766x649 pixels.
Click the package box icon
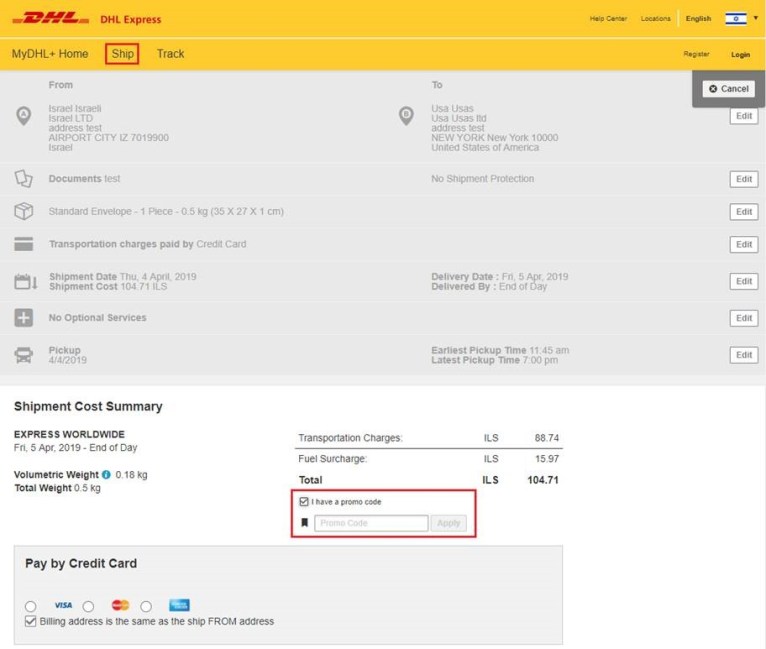pyautogui.click(x=23, y=211)
